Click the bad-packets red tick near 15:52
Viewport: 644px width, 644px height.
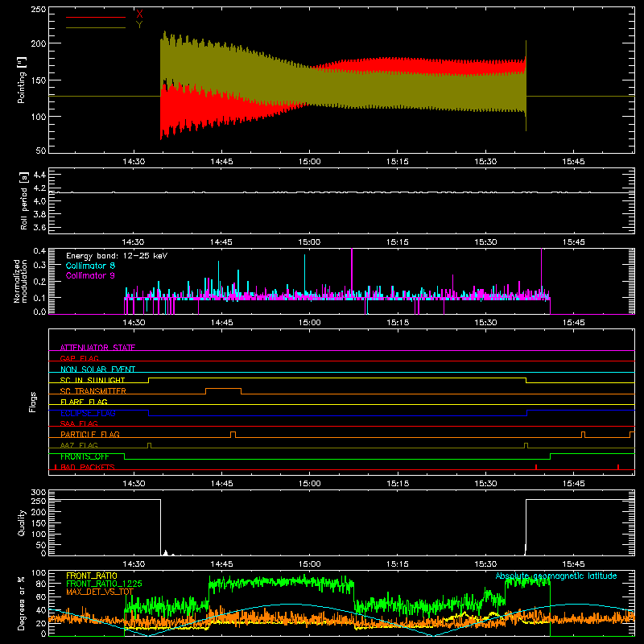(618, 467)
